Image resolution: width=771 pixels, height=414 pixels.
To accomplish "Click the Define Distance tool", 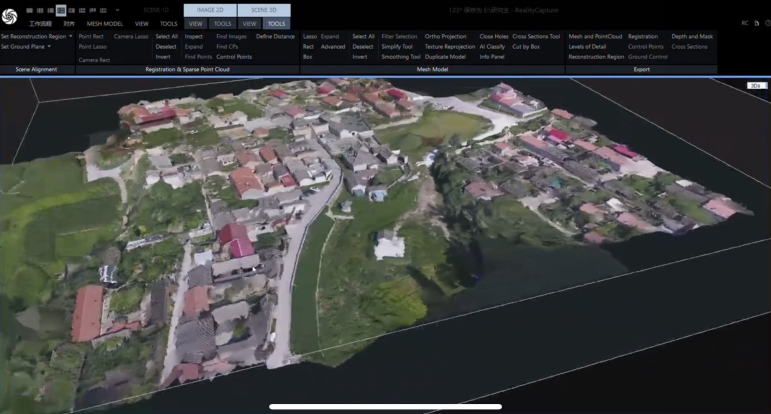I will [275, 36].
